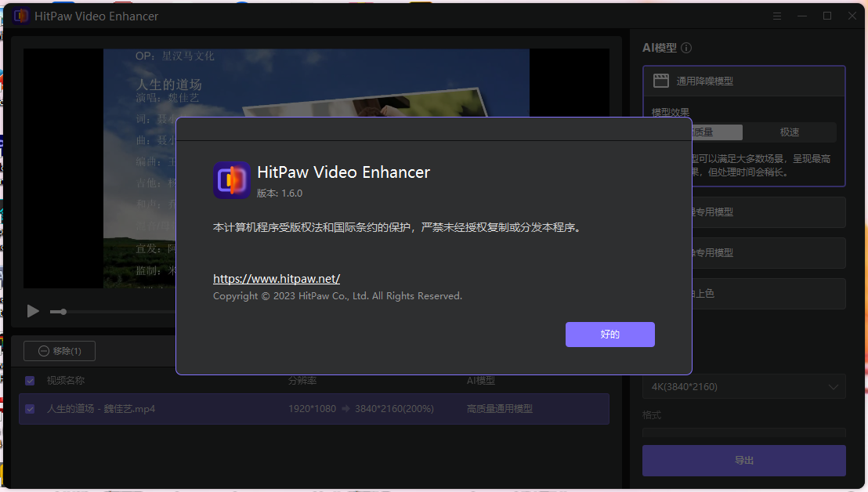Viewport: 868px width, 492px height.
Task: Click the purple 好的 button
Action: [610, 335]
